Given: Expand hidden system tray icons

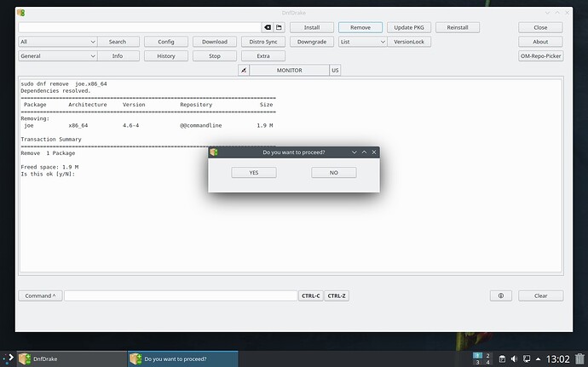Looking at the screenshot, I should pos(538,358).
